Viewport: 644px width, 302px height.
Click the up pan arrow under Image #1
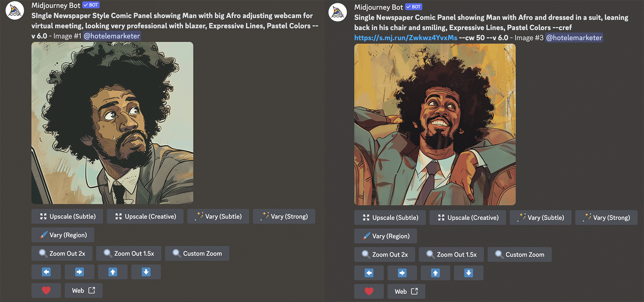tap(113, 272)
